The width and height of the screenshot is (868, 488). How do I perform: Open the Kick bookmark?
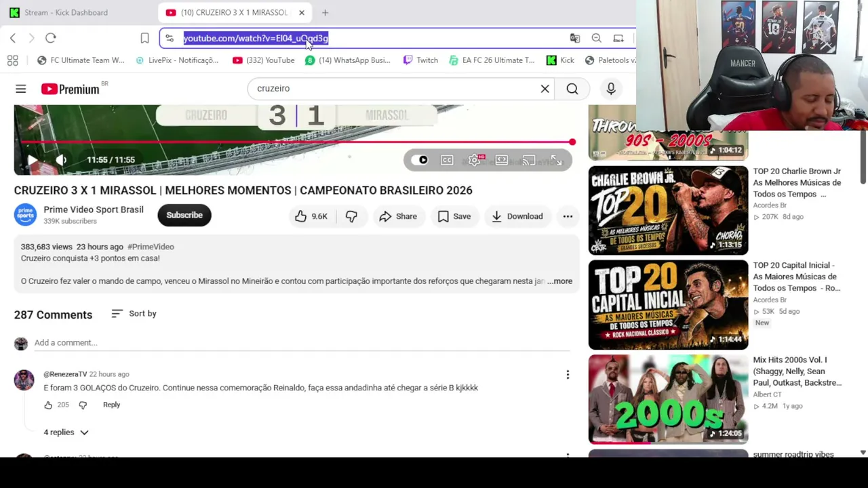(x=561, y=60)
